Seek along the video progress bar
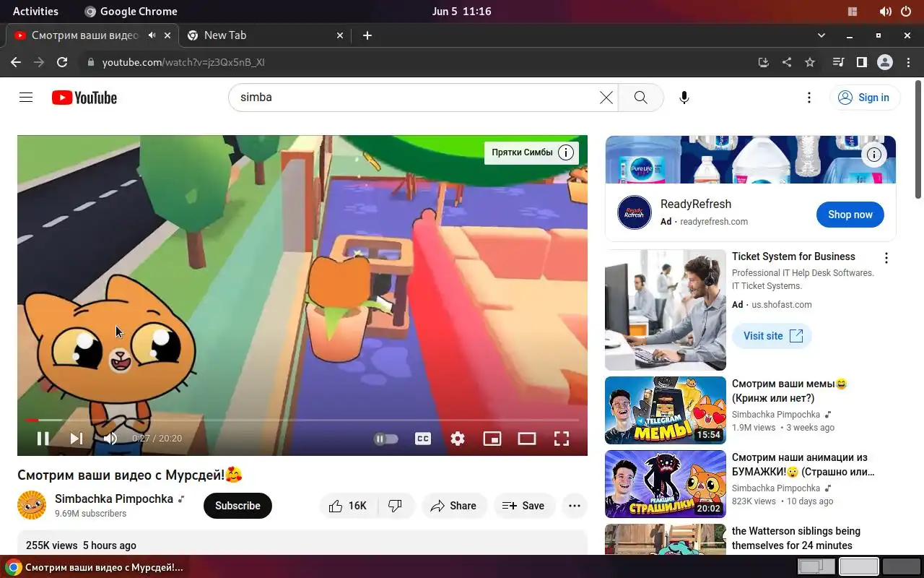The width and height of the screenshot is (924, 578). 302,420
